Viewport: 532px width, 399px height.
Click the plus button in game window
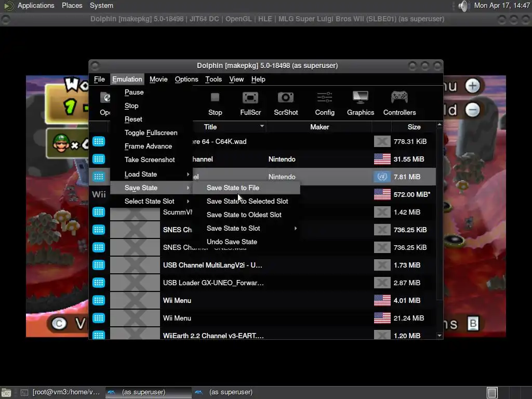[472, 86]
